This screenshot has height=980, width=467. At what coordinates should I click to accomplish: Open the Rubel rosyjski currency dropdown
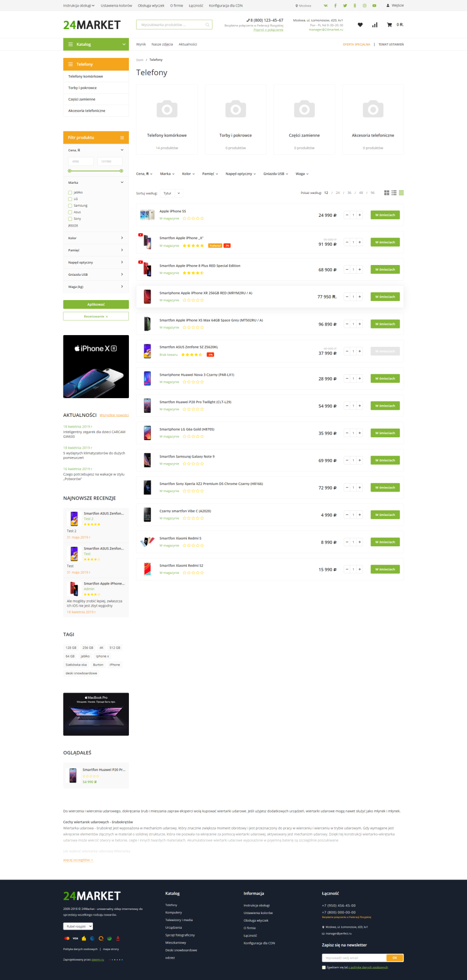[x=78, y=926]
